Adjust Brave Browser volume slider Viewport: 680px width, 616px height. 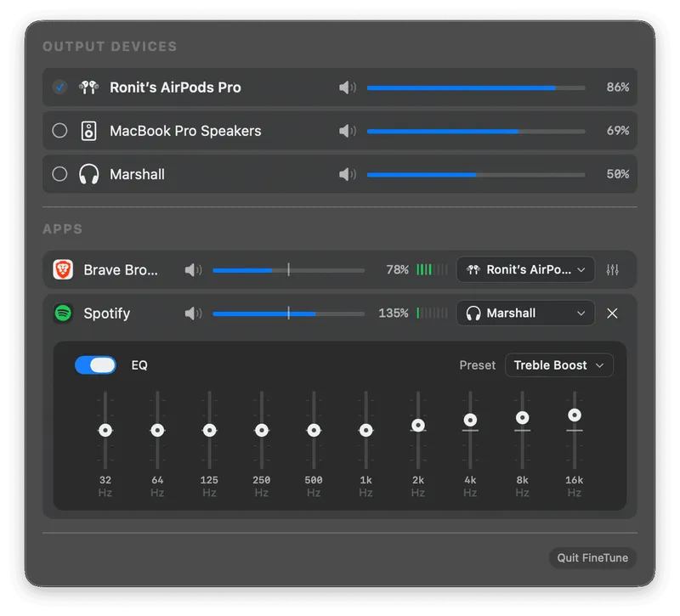288,270
